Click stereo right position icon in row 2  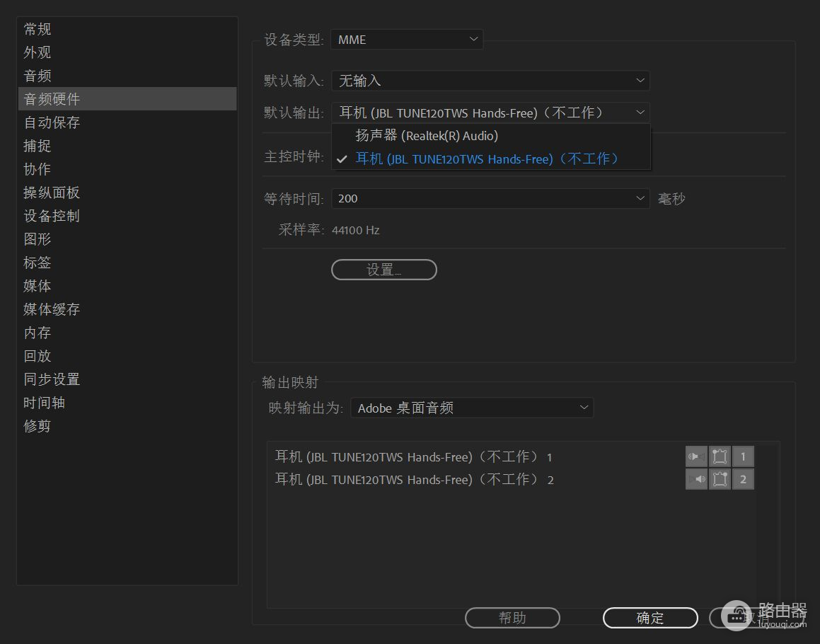coord(720,479)
